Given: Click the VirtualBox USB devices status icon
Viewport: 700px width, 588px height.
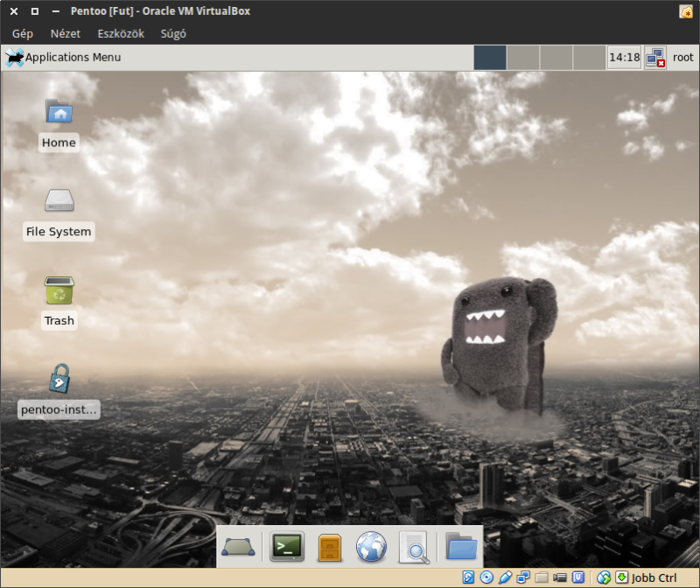Looking at the screenshot, I should tap(505, 577).
